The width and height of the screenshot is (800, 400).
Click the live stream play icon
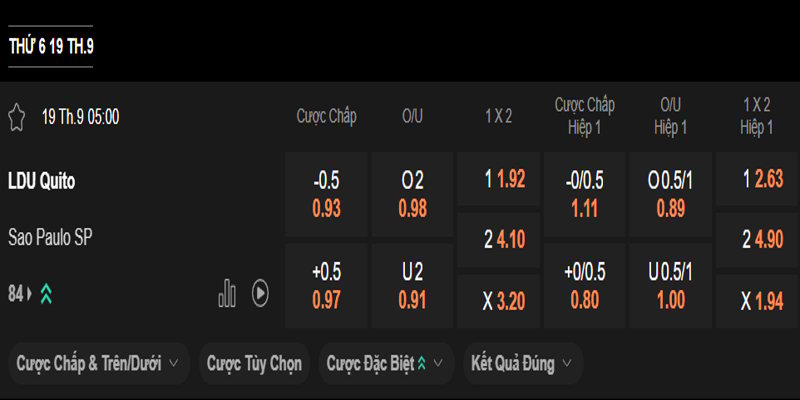click(x=260, y=293)
